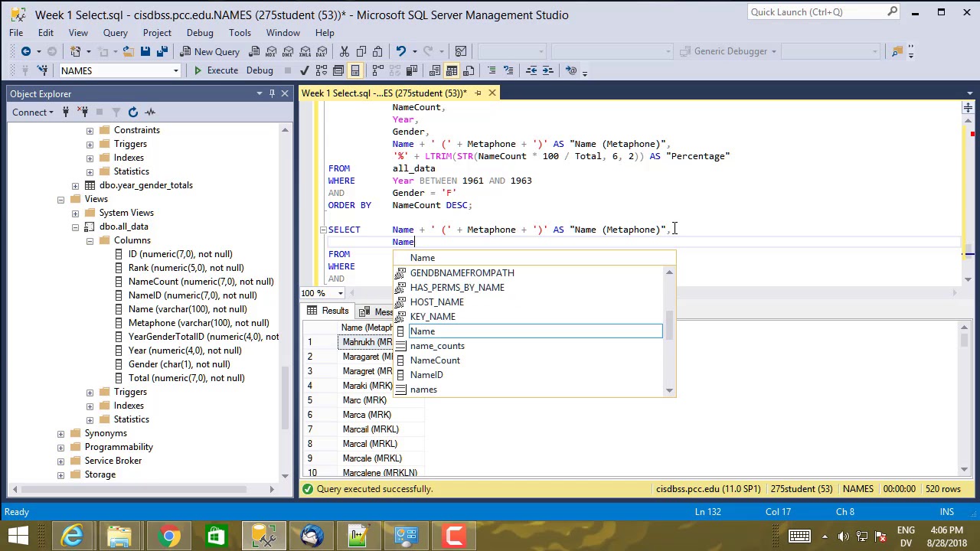980x551 pixels.
Task: Expand the dbo.year_gender_totals table node
Action: [75, 185]
